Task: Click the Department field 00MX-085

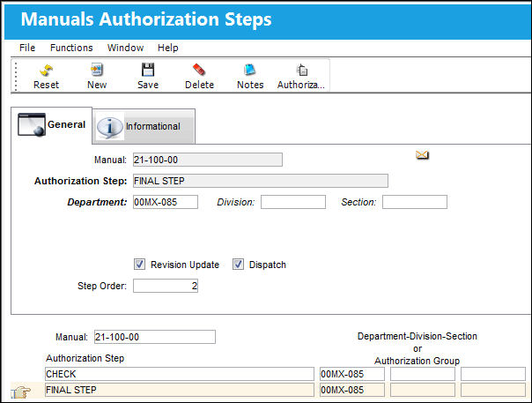Action: [x=166, y=202]
